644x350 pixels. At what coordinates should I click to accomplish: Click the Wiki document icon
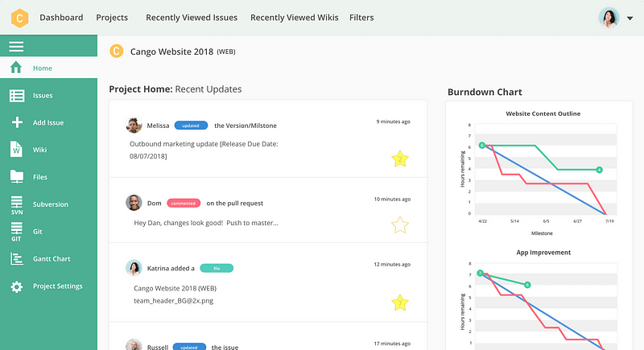pyautogui.click(x=16, y=150)
